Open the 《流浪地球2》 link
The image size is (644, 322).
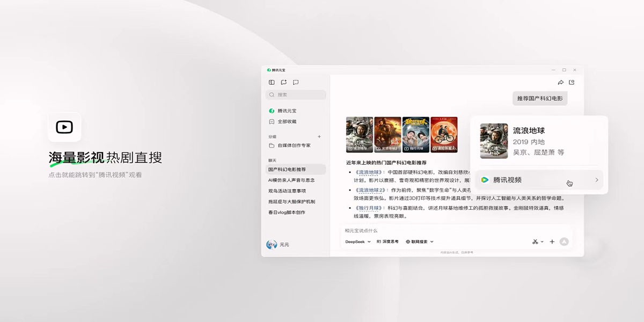coord(370,190)
